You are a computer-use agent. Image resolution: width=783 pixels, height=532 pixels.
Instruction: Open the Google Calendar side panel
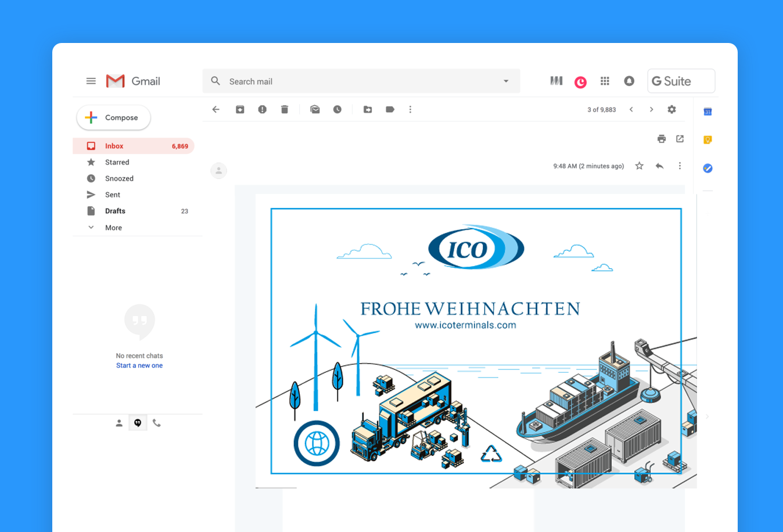707,112
